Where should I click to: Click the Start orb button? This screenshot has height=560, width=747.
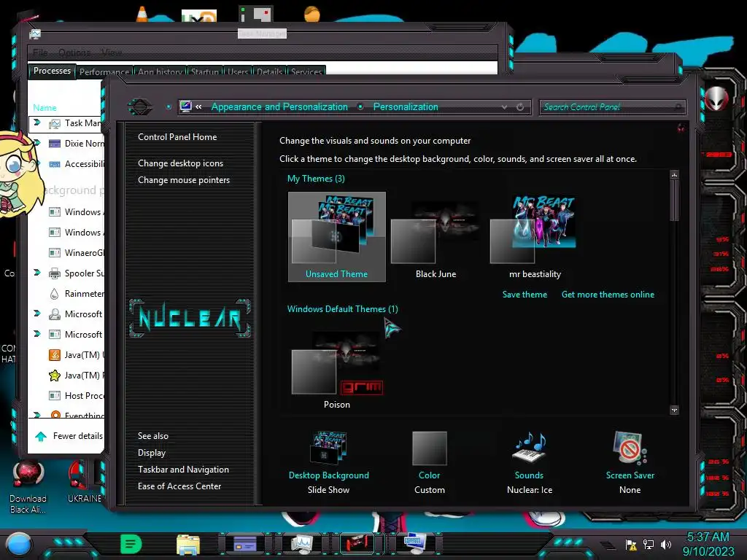[x=19, y=544]
